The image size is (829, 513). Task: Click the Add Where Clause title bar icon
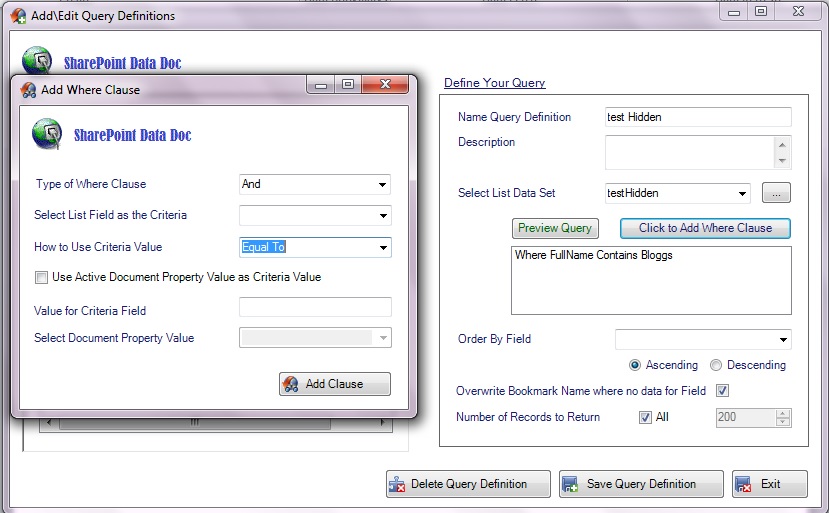click(28, 90)
